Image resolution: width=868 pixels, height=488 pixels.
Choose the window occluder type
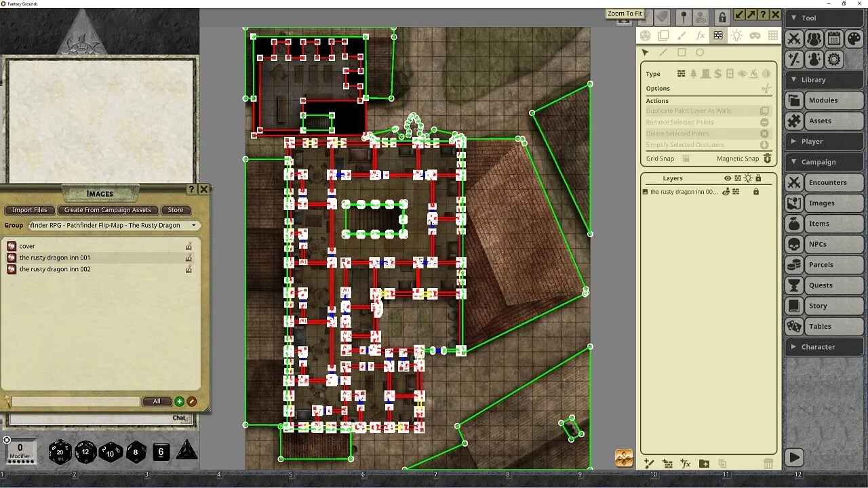tap(730, 74)
